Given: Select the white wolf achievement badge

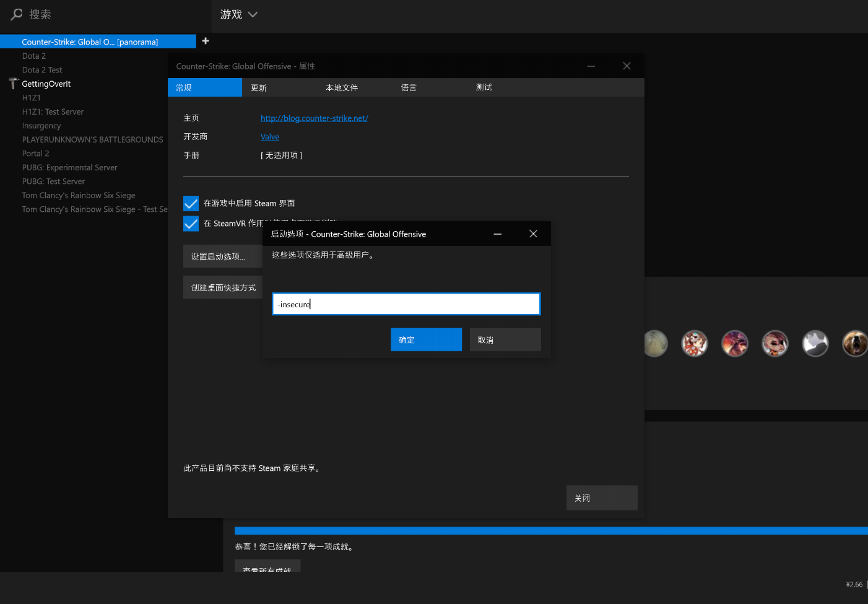Looking at the screenshot, I should (815, 343).
